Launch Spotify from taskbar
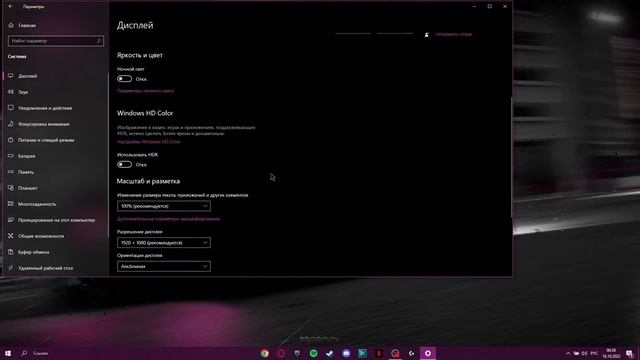The image size is (640, 360). click(313, 353)
